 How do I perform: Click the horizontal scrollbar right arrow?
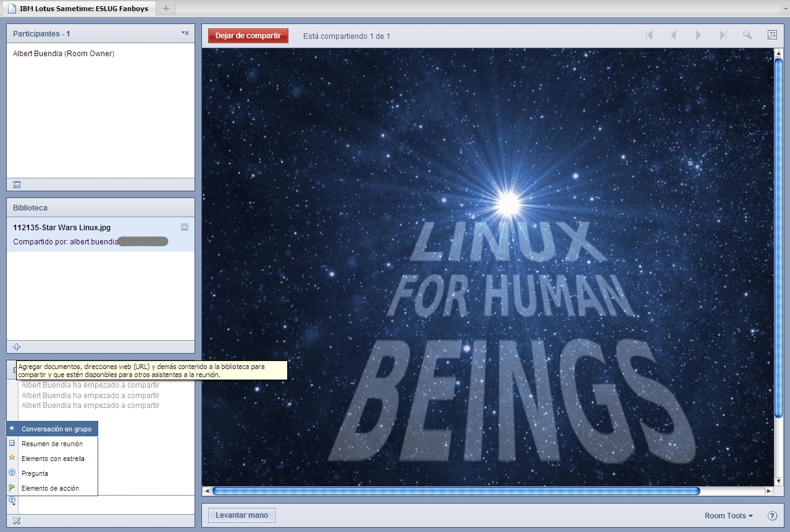[x=769, y=491]
